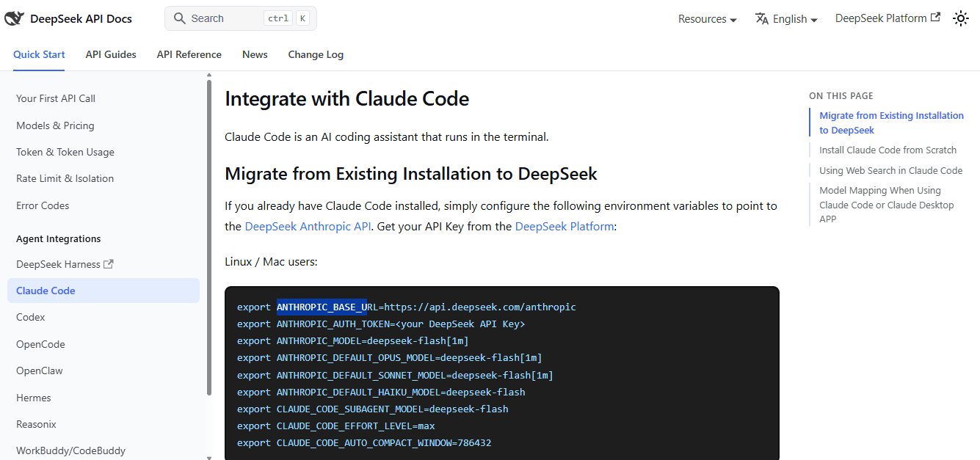This screenshot has height=460, width=980.
Task: Open the OpenCode integration page
Action: pos(40,344)
